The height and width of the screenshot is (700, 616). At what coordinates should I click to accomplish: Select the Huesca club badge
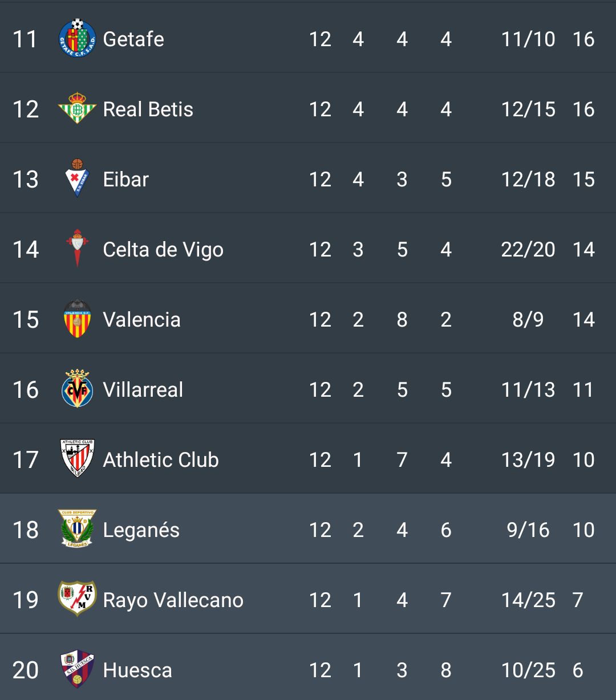click(77, 670)
